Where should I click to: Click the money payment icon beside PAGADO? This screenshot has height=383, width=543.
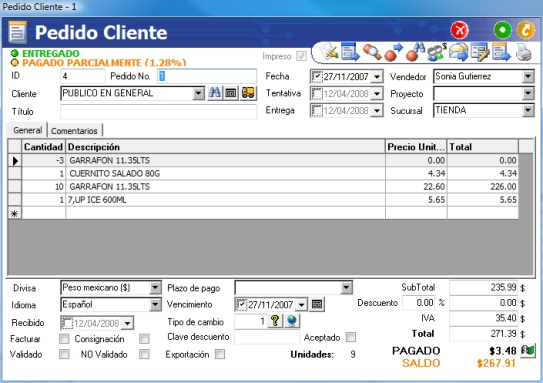pos(528,351)
